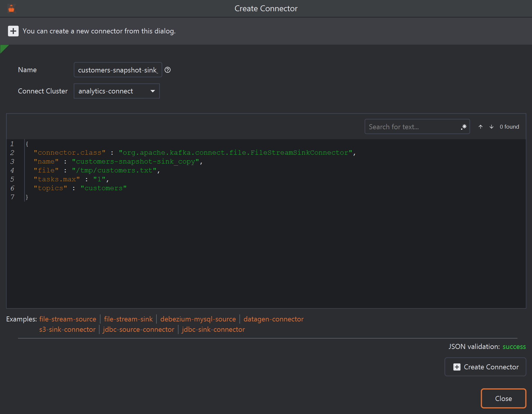Click the 0 found search result count
Screen dimensions: 532x414
click(509, 127)
